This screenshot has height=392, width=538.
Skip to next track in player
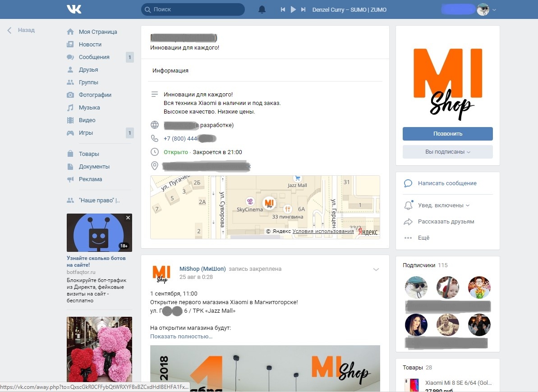303,9
